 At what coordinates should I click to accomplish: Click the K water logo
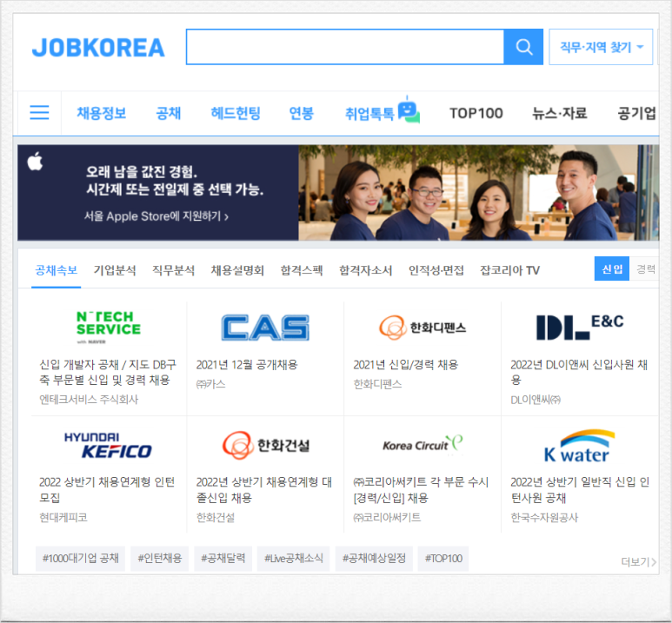(x=580, y=446)
